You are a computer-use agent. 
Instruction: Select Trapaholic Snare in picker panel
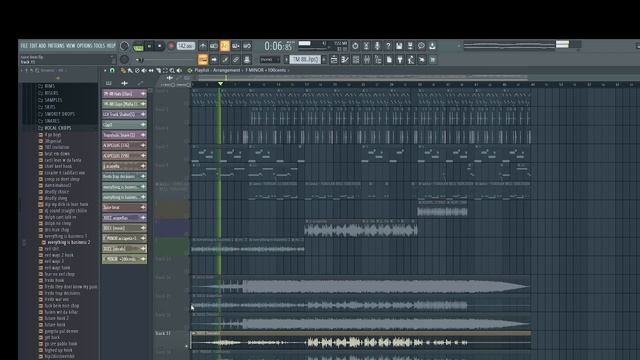click(124, 135)
